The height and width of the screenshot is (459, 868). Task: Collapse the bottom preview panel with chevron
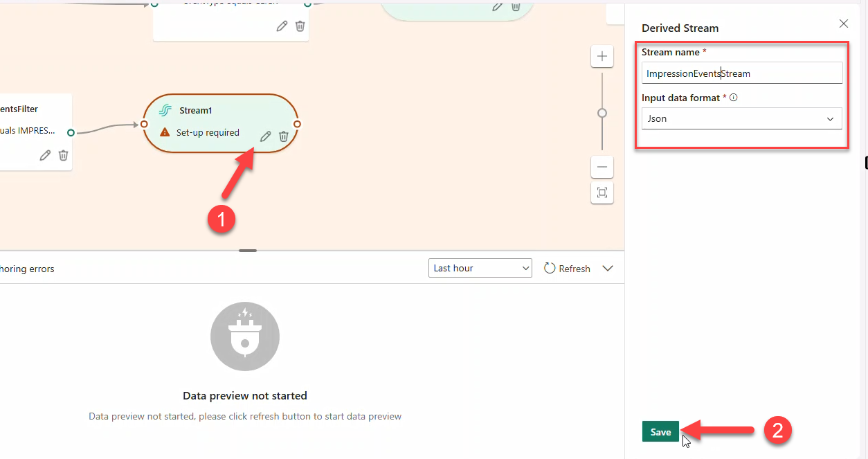608,268
